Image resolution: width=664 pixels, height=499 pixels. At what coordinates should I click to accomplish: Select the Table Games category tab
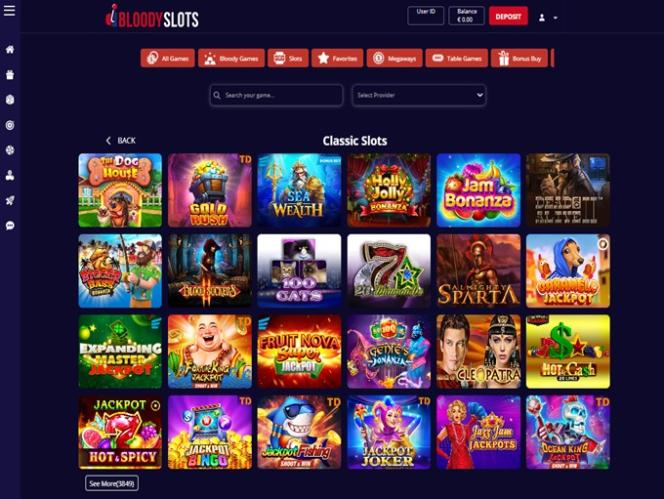tap(456, 58)
